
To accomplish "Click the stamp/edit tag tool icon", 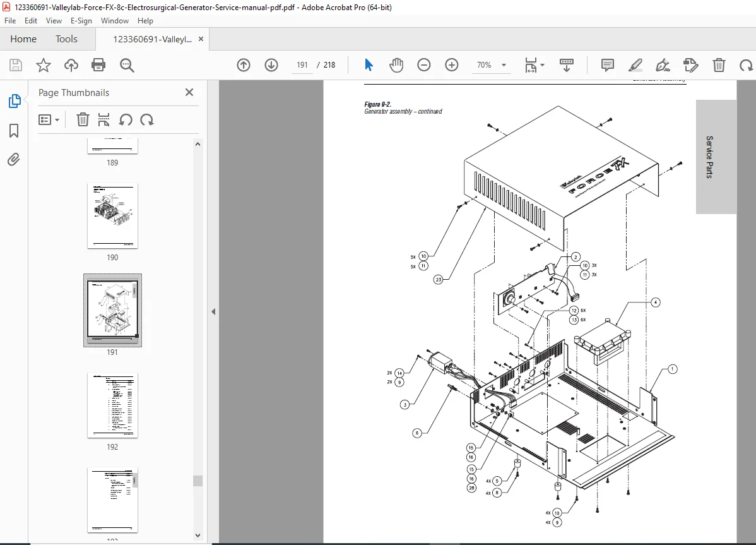I will point(690,65).
